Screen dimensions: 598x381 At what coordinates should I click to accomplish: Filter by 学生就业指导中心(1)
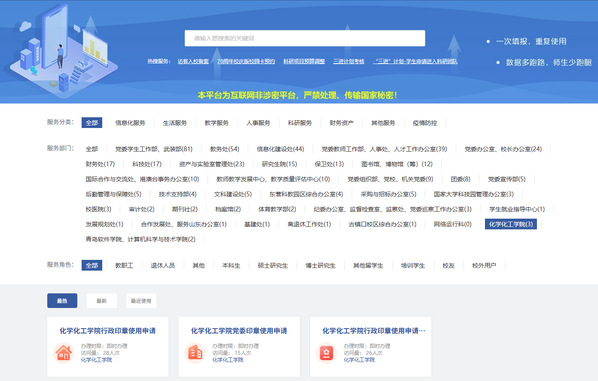(517, 209)
